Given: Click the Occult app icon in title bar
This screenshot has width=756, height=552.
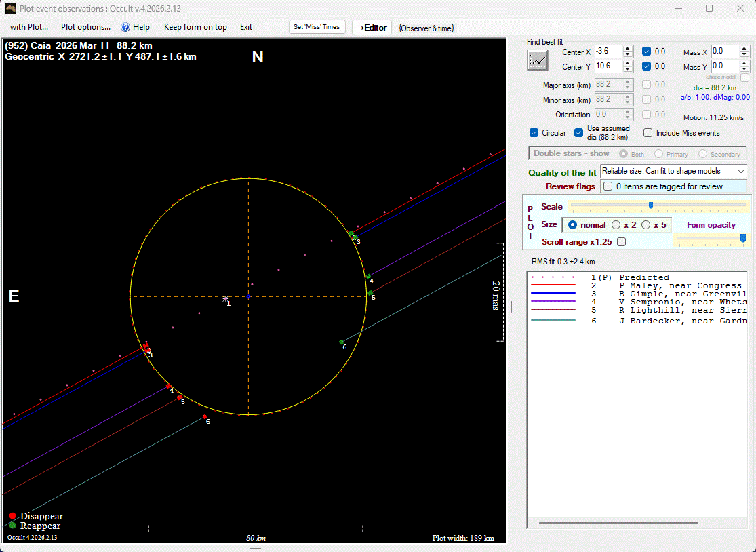Looking at the screenshot, I should [x=9, y=8].
